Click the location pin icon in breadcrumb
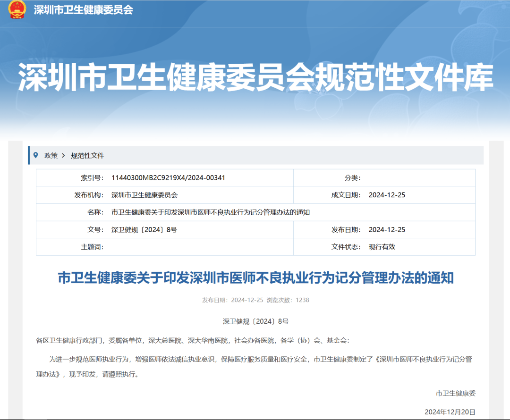510x420 pixels. tap(36, 155)
